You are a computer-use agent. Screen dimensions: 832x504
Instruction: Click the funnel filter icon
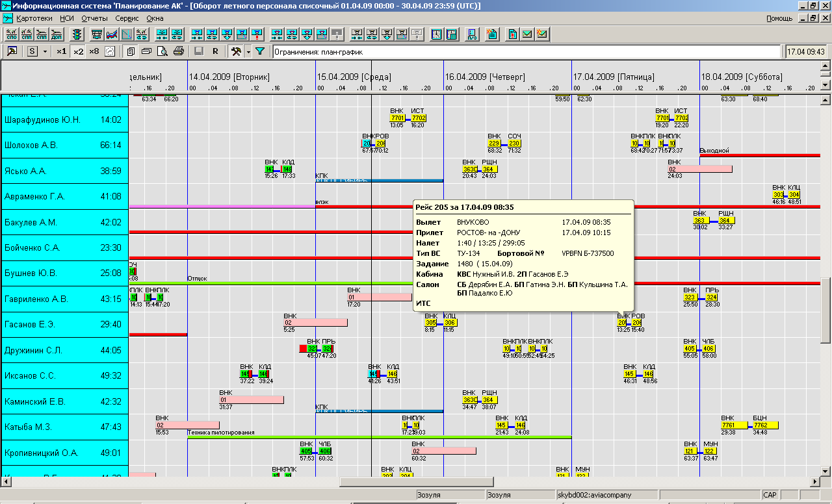(260, 51)
